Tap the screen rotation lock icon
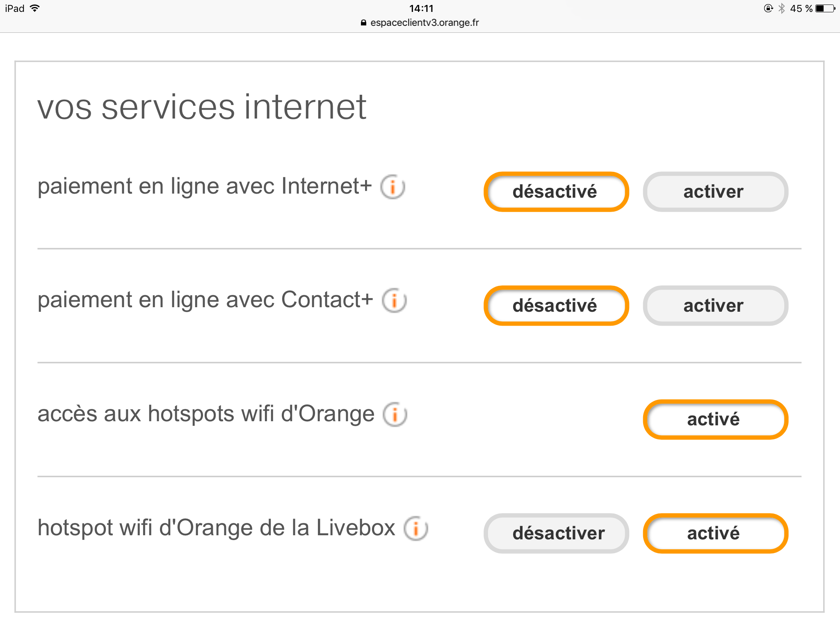This screenshot has width=840, height=630. tap(768, 9)
